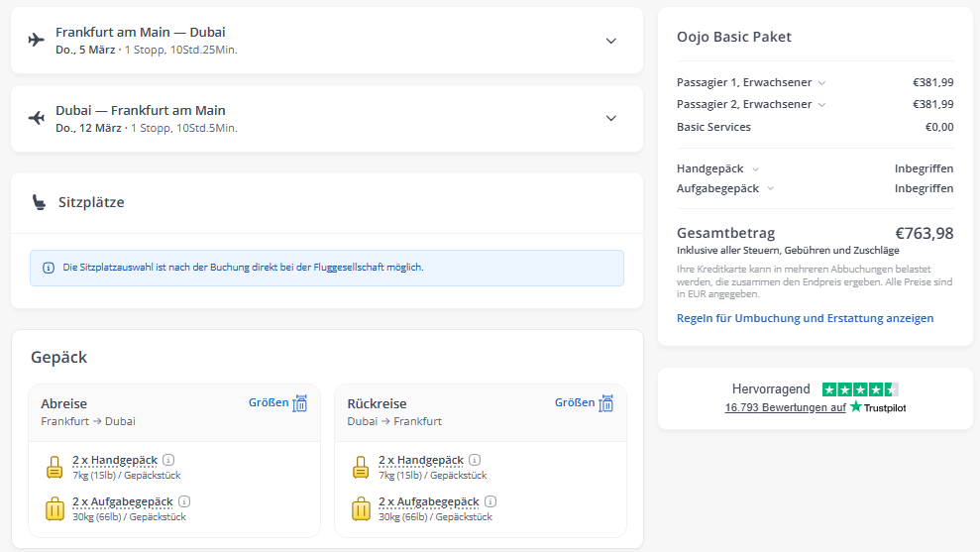Open the 16.793 Bewertungen Trustpilot link
This screenshot has height=552, width=980.
785,407
